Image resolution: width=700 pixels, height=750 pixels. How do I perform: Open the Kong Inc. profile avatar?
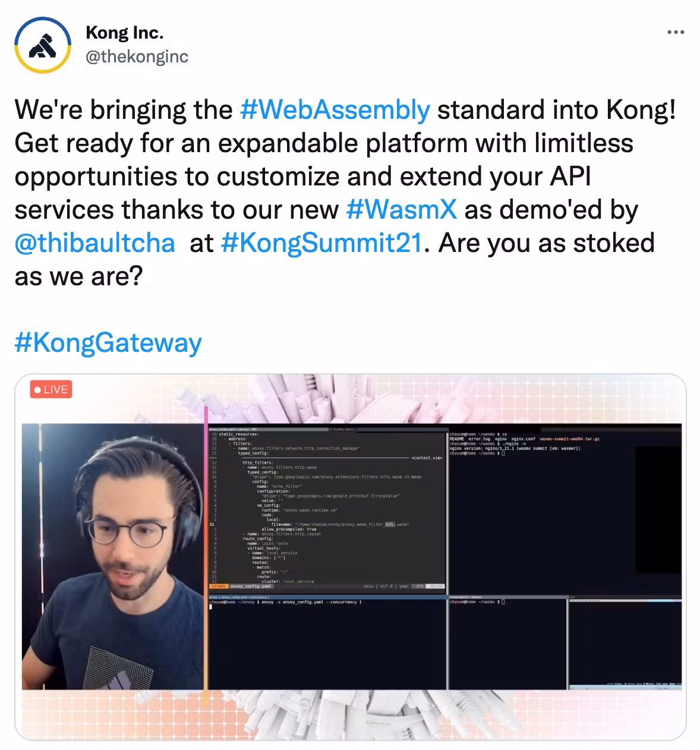(42, 45)
